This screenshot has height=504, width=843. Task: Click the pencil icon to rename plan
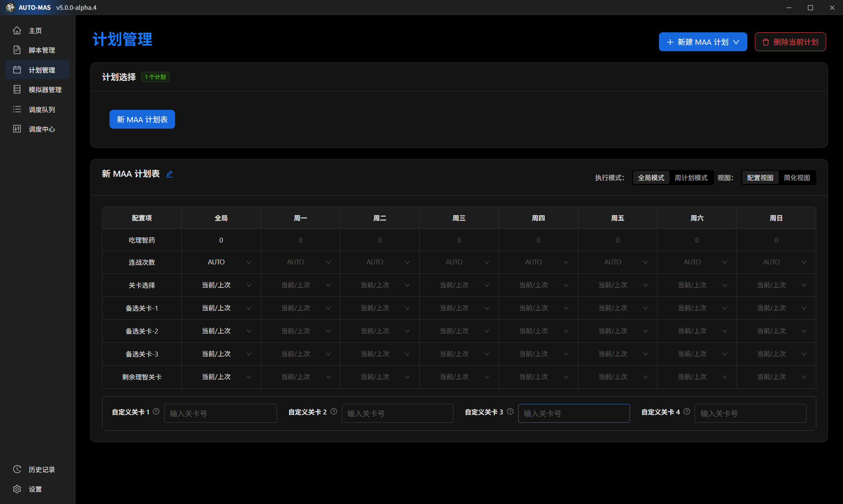tap(169, 174)
